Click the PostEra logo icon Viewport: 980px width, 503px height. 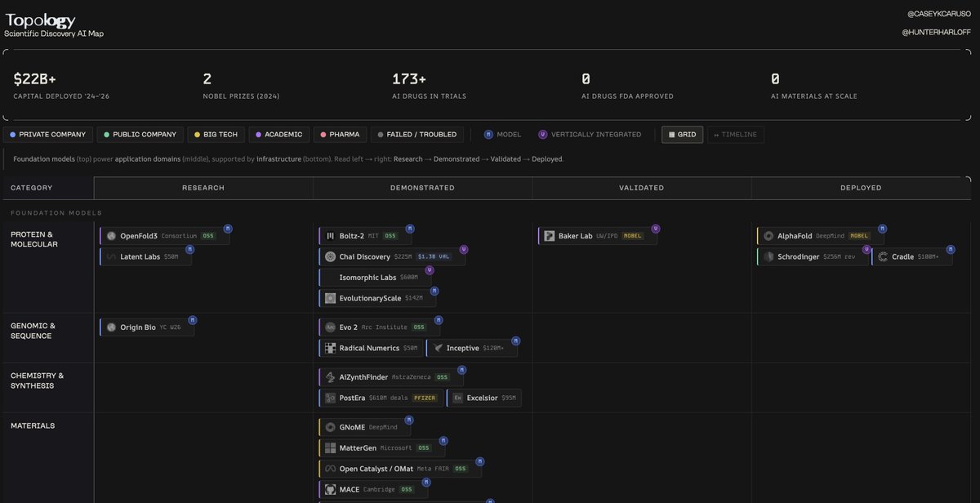click(331, 398)
